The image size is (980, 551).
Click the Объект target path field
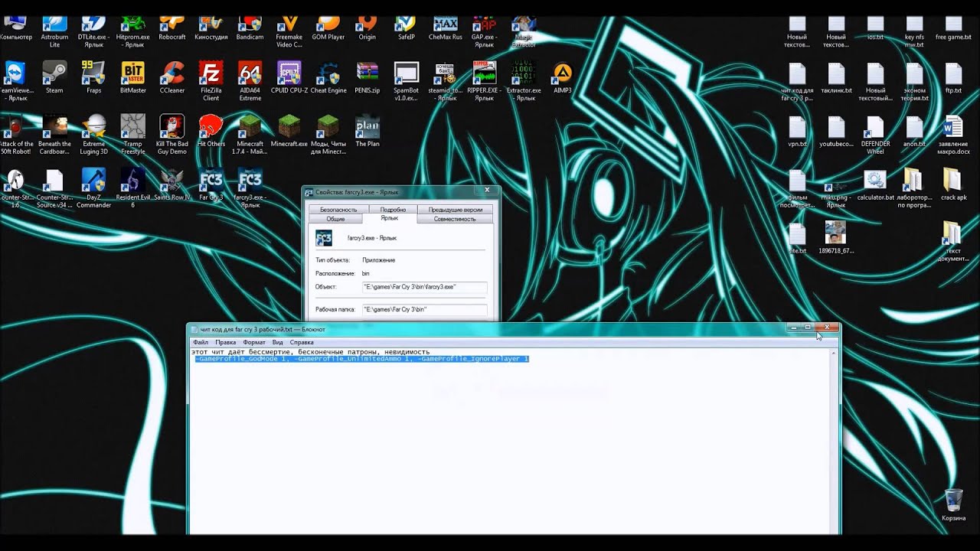(x=424, y=287)
